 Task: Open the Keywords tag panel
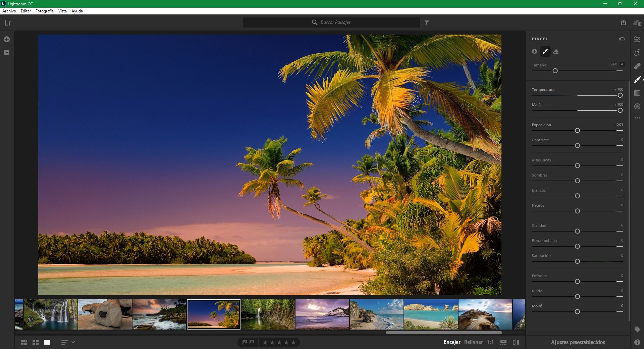[637, 330]
